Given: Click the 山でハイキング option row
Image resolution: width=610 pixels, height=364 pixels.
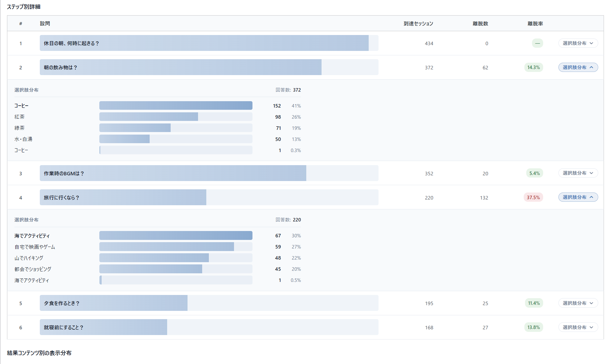Looking at the screenshot, I should (157, 258).
